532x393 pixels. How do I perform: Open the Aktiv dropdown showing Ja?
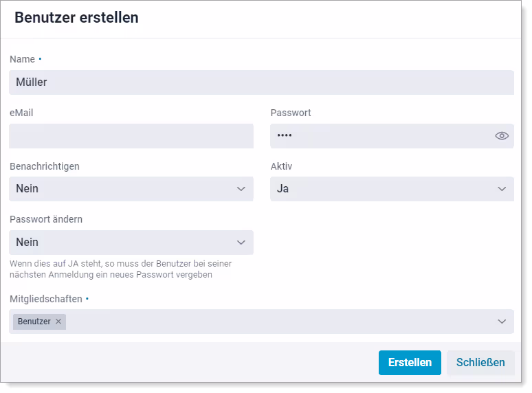click(x=392, y=189)
